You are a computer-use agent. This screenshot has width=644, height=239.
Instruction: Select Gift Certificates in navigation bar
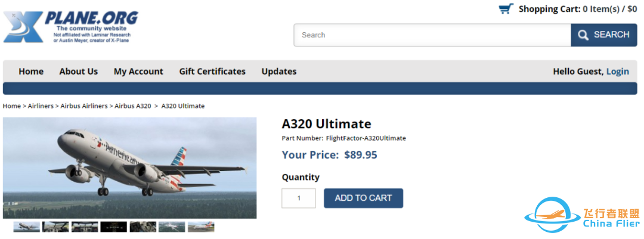[x=212, y=72]
